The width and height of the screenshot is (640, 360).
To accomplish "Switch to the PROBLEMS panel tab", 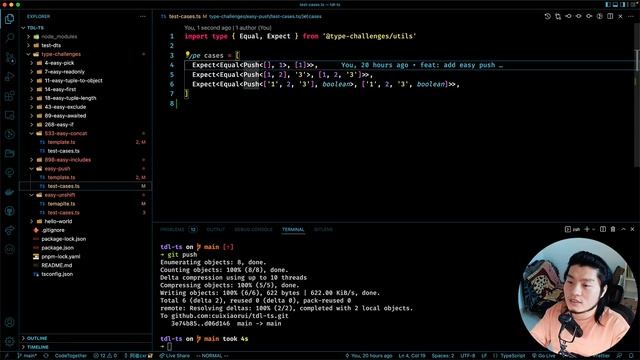I will [172, 230].
